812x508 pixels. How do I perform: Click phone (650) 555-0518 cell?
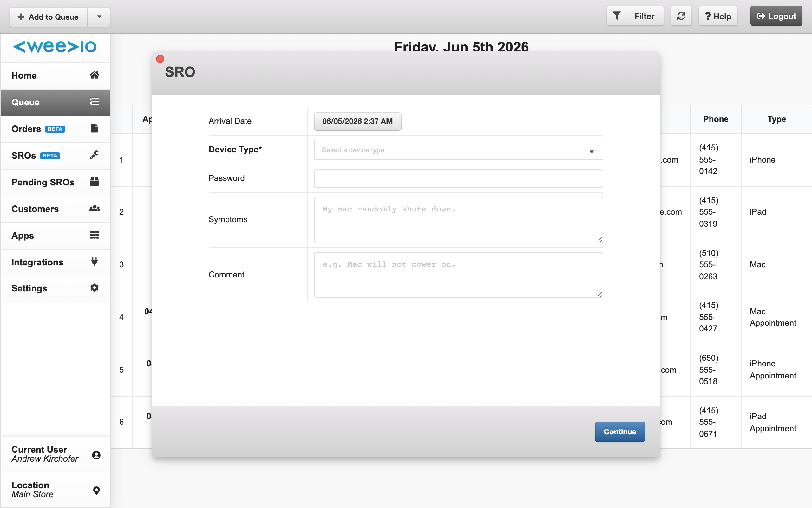click(716, 370)
